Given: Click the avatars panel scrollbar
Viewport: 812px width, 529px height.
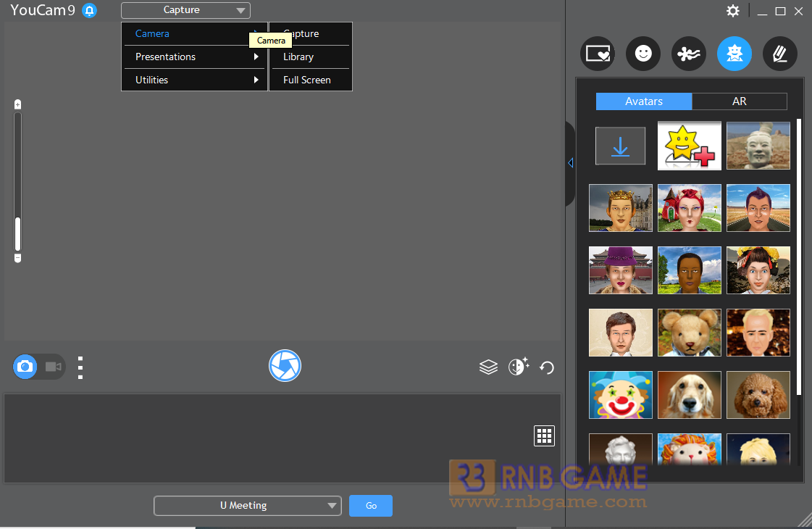Looking at the screenshot, I should coord(798,257).
